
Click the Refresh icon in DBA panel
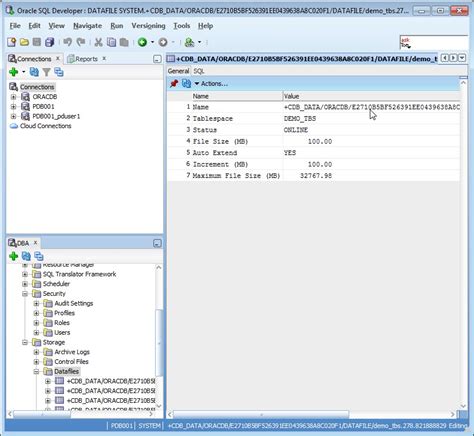pyautogui.click(x=26, y=256)
